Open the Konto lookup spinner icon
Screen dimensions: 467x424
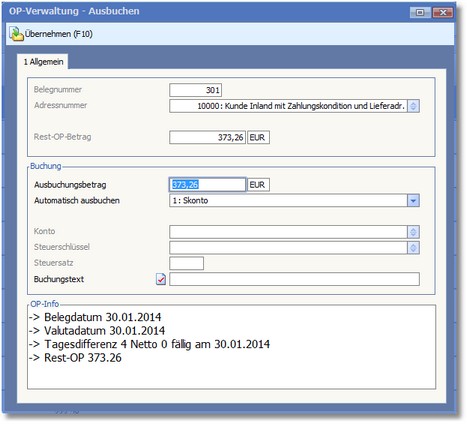[413, 232]
